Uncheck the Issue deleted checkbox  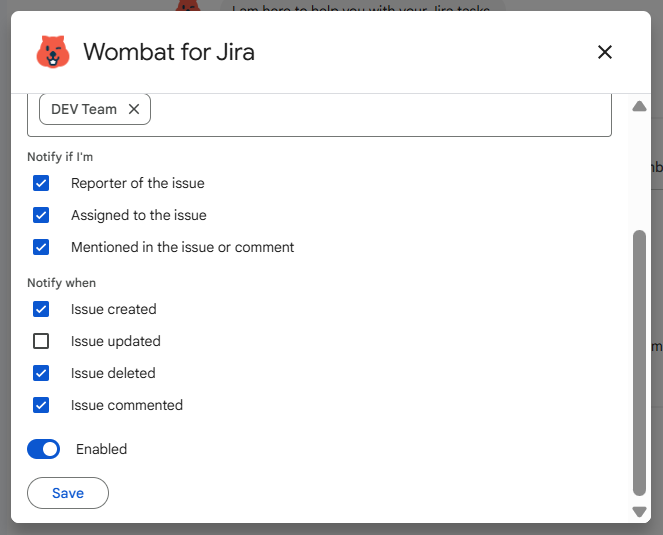tap(41, 373)
